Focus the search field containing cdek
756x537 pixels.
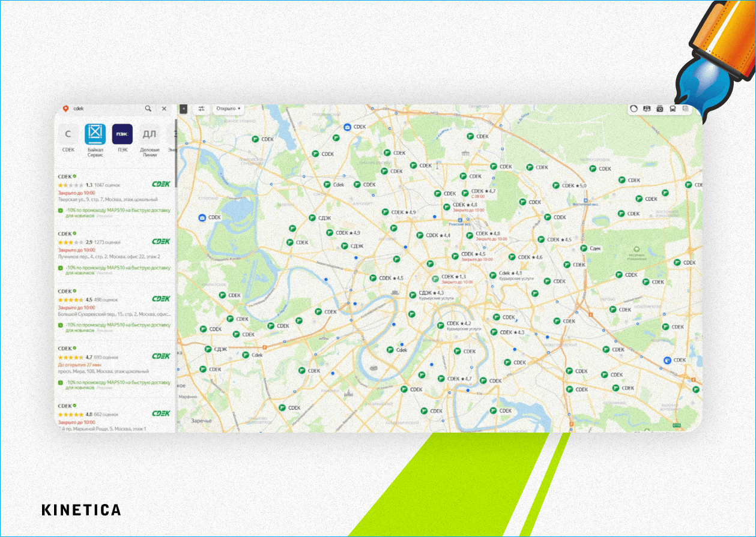coord(107,109)
